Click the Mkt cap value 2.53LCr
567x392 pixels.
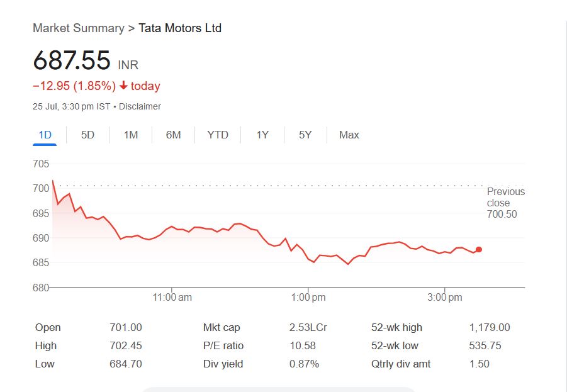(x=308, y=327)
